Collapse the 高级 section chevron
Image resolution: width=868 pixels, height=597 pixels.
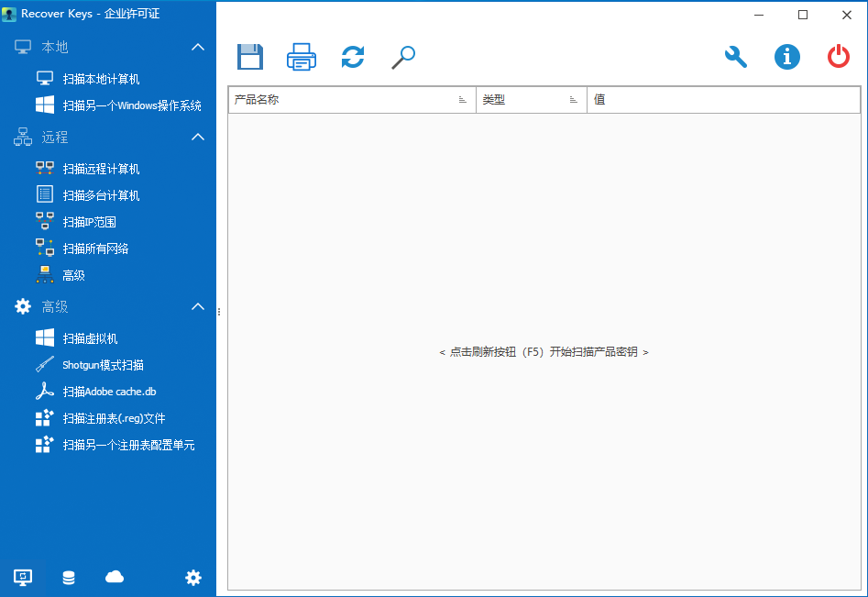pyautogui.click(x=198, y=306)
